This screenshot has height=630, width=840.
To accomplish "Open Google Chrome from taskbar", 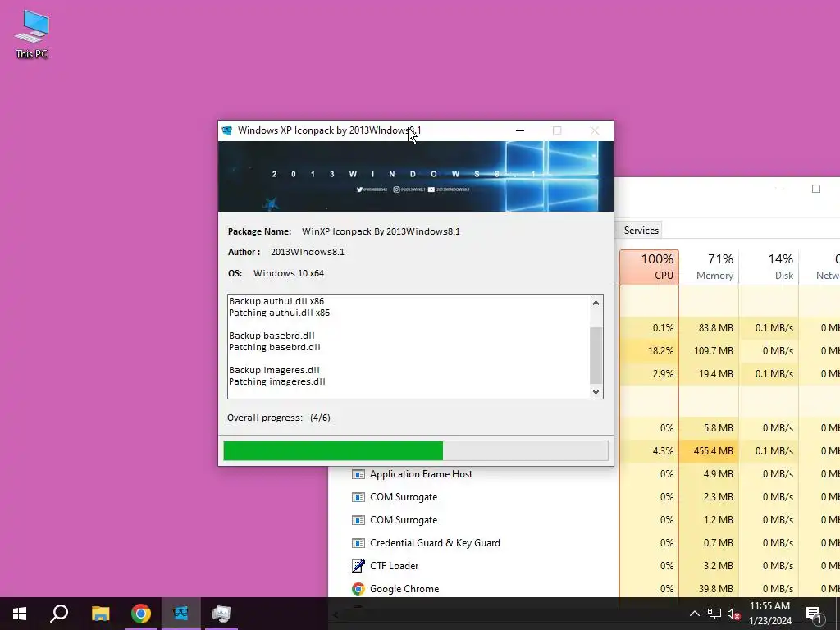I will click(140, 614).
